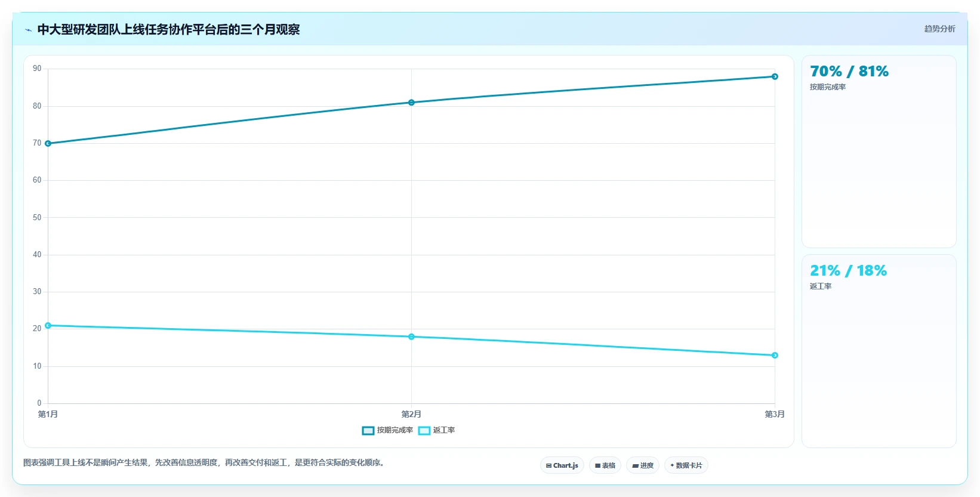
Task: Click the 70% / 81% stat value
Action: [849, 72]
